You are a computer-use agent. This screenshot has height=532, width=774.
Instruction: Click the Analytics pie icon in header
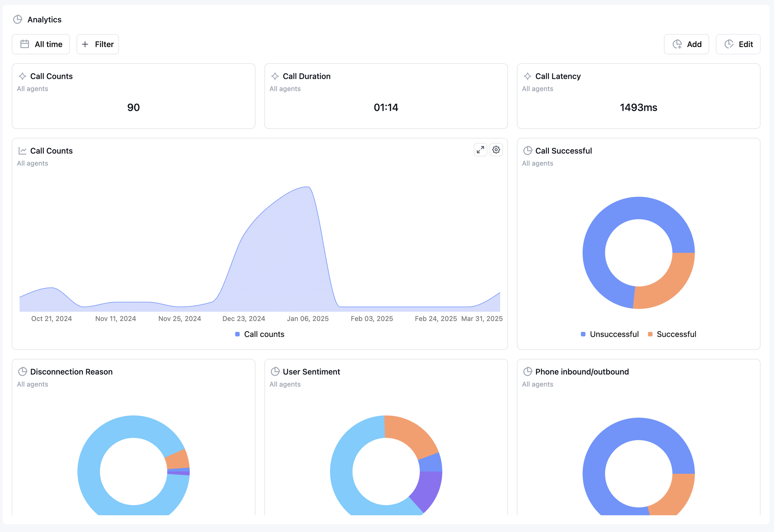[18, 19]
